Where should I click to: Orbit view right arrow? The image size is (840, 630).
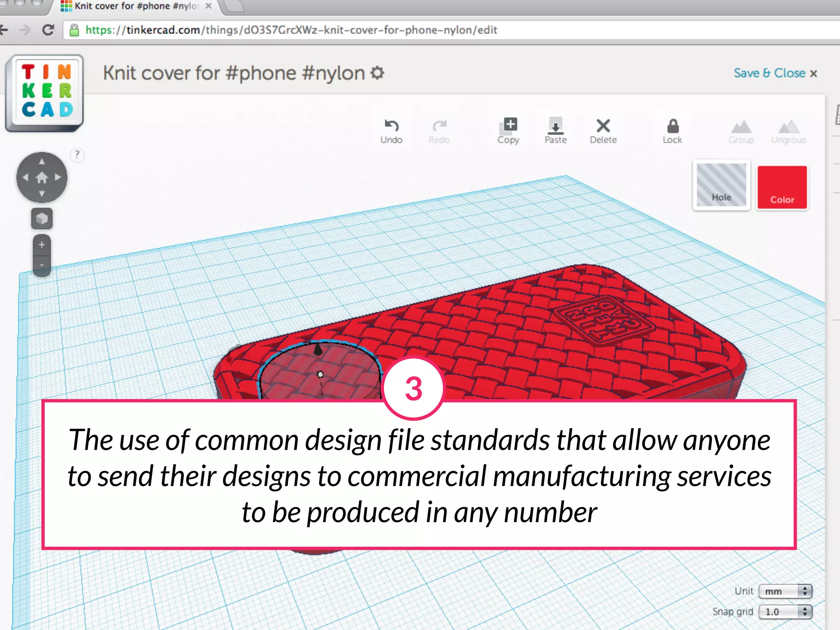pos(58,178)
